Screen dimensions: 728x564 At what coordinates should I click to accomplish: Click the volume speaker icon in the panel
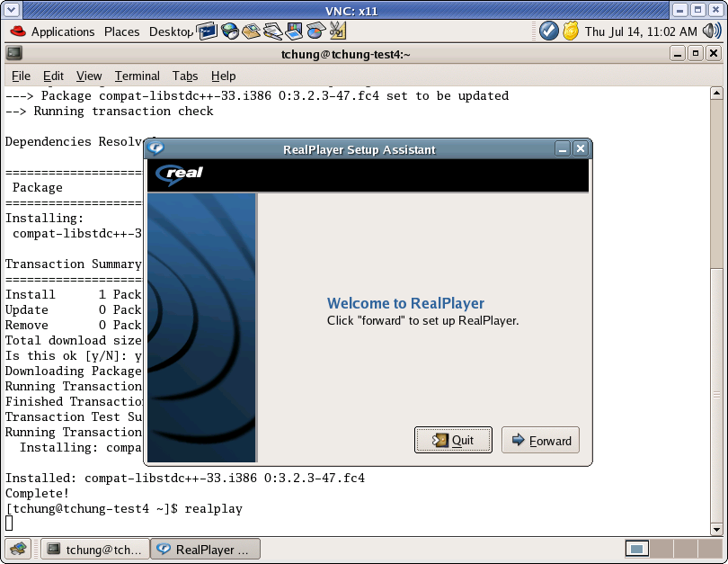712,31
